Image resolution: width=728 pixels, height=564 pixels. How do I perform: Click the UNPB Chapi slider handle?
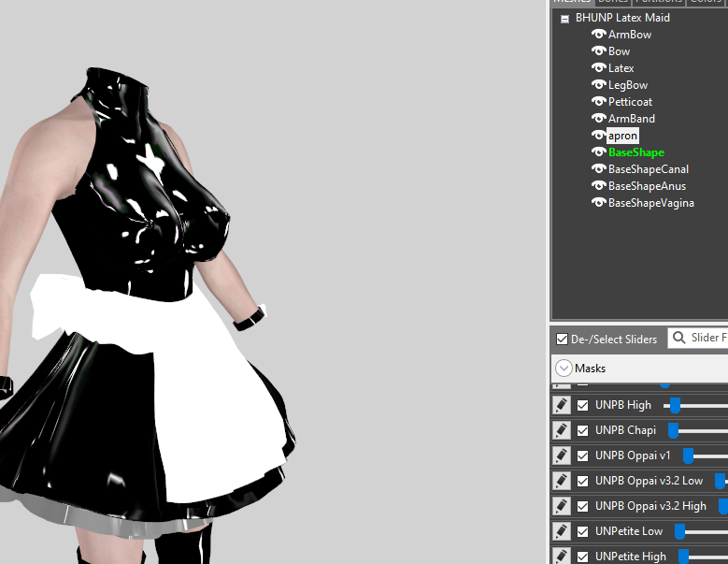(x=673, y=430)
